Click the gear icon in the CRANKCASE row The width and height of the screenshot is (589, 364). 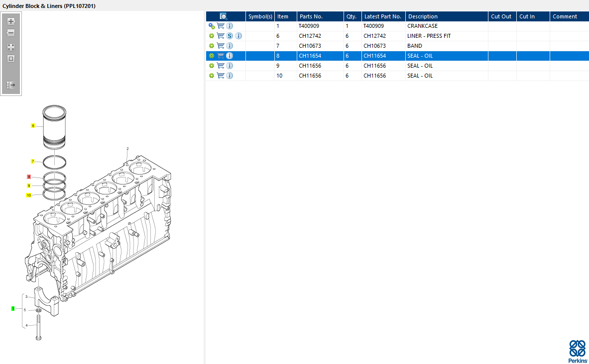[x=212, y=26]
